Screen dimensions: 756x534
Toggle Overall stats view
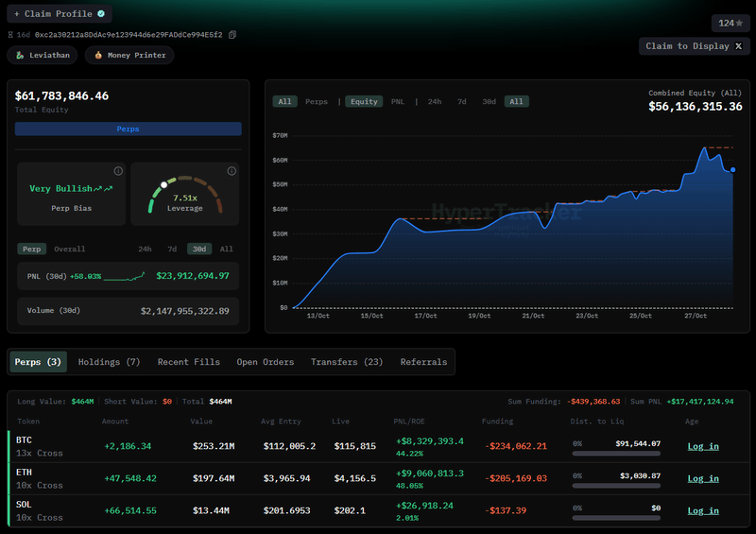click(x=69, y=249)
